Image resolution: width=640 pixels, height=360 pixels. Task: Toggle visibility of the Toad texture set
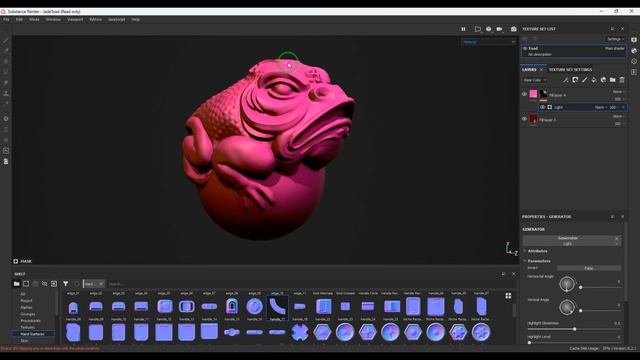[x=525, y=48]
